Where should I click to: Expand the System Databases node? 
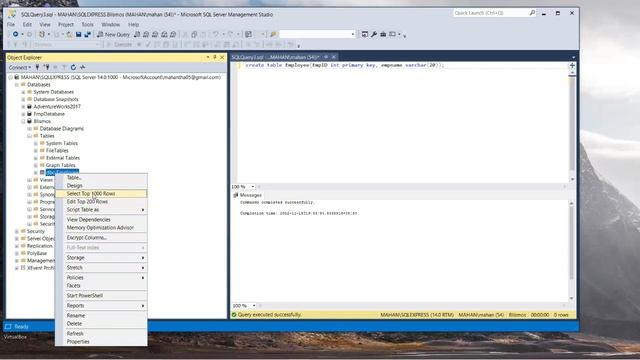point(23,92)
